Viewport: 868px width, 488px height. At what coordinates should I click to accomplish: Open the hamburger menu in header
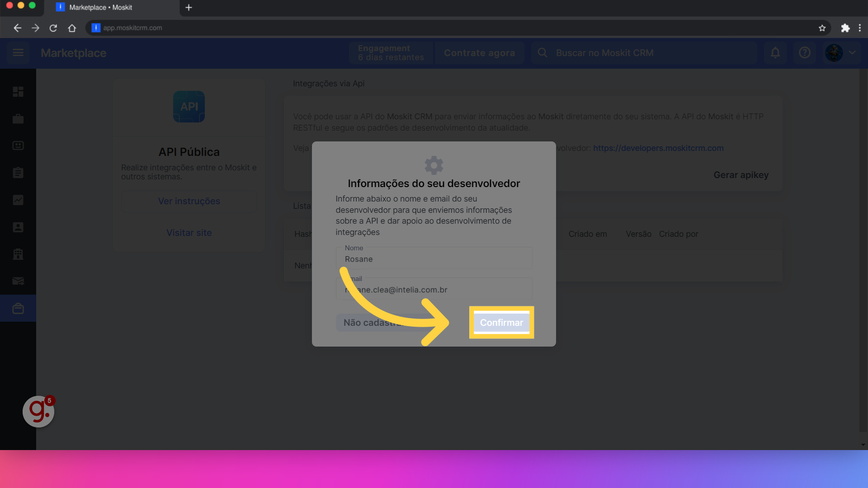click(x=18, y=53)
